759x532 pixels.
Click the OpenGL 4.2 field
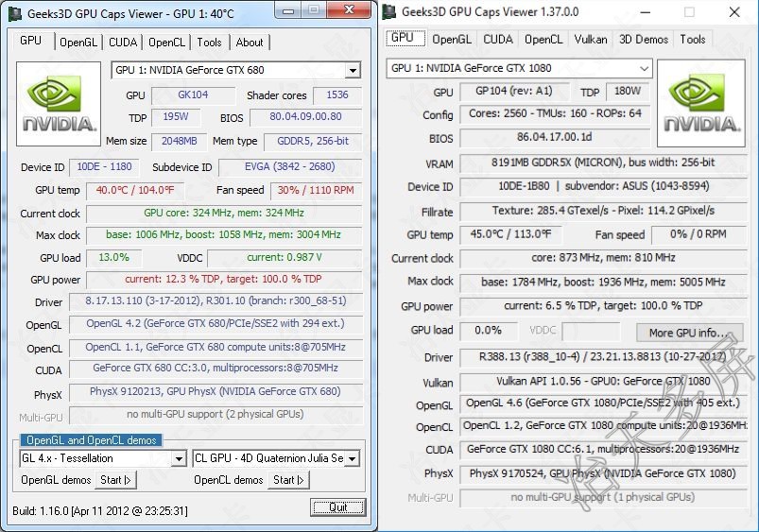tap(216, 324)
